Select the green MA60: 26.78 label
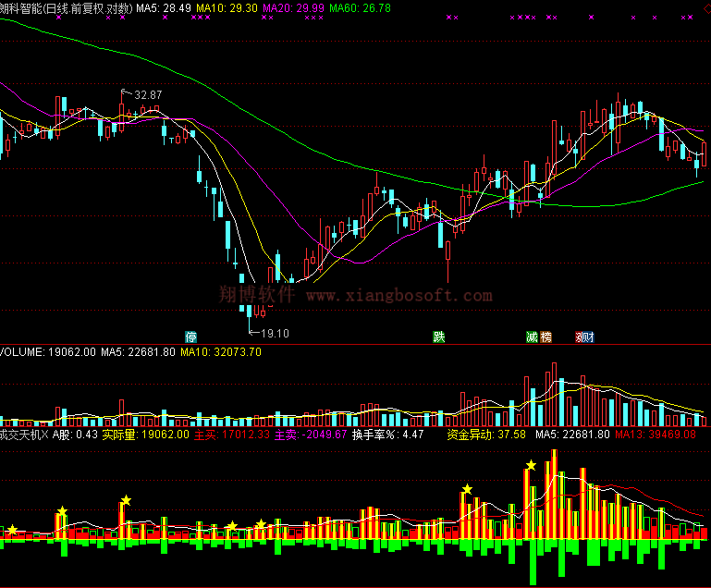The image size is (711, 588). pos(360,7)
